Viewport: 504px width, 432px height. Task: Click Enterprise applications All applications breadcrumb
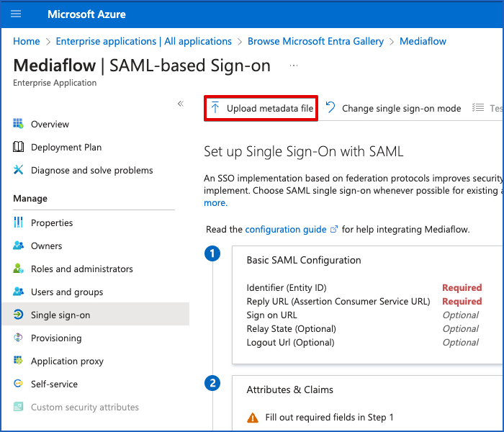pos(143,41)
